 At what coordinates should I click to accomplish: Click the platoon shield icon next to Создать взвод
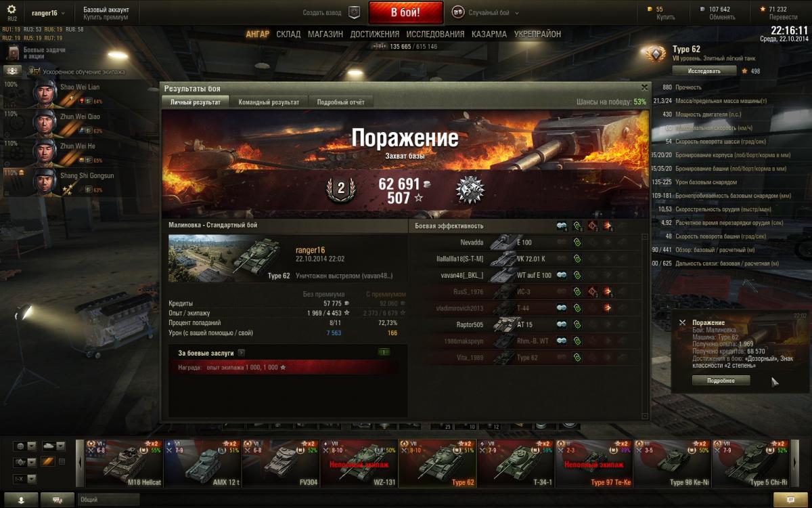pyautogui.click(x=354, y=12)
